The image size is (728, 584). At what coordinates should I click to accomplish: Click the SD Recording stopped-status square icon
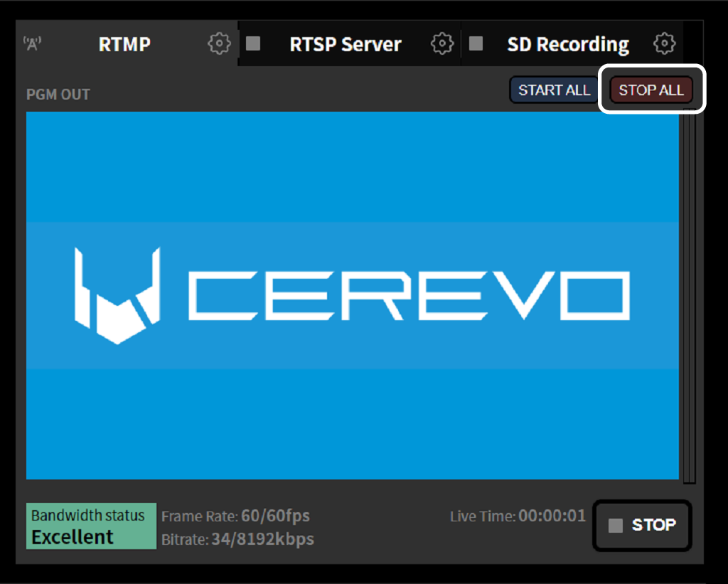(476, 44)
